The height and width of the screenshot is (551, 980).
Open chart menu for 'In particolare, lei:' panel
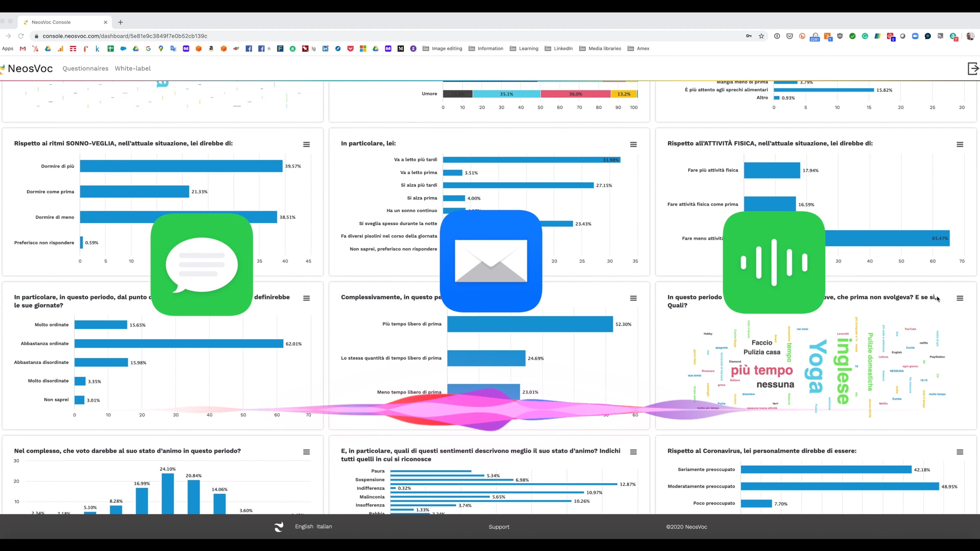(x=633, y=144)
